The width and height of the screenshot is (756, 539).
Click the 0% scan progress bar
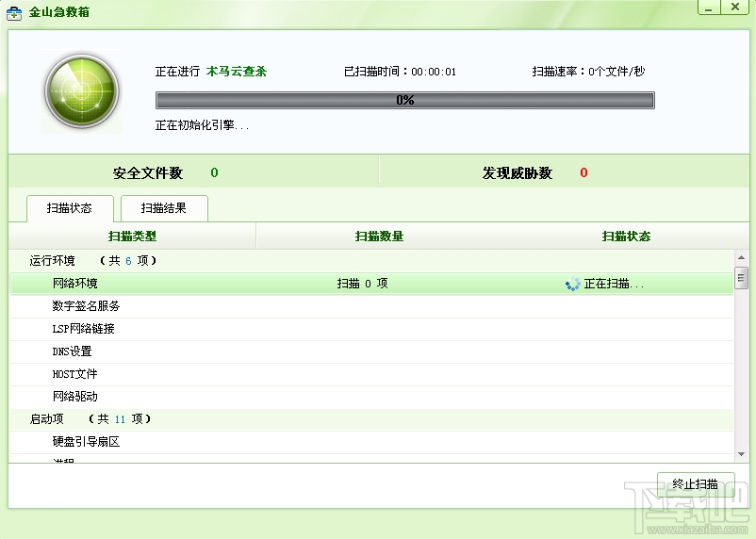405,100
